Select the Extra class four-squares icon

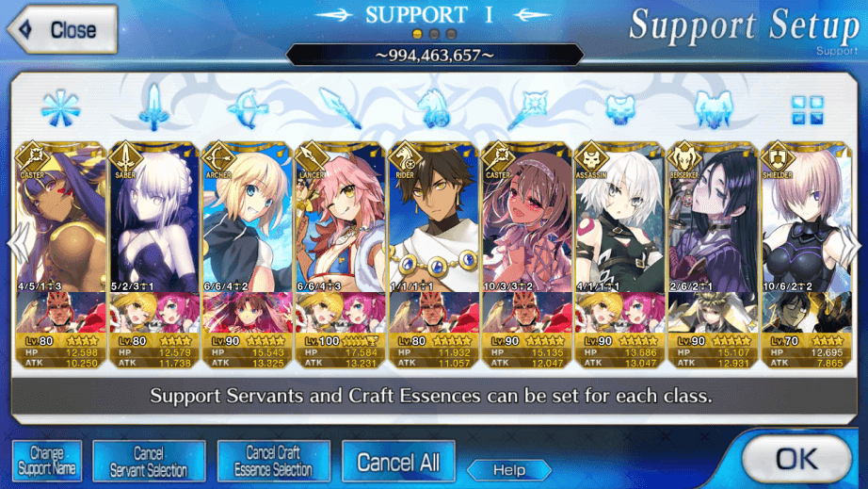point(808,109)
